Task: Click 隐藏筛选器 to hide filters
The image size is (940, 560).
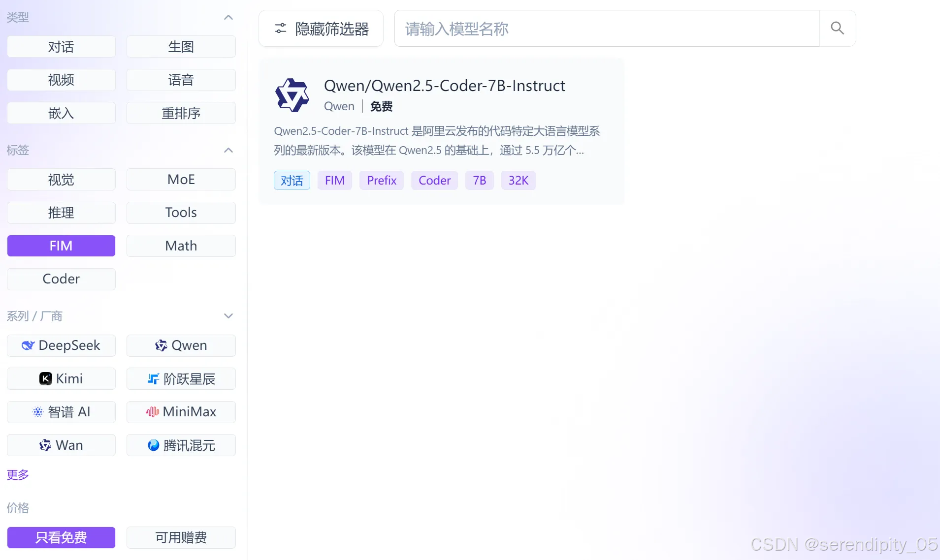Action: (x=321, y=29)
